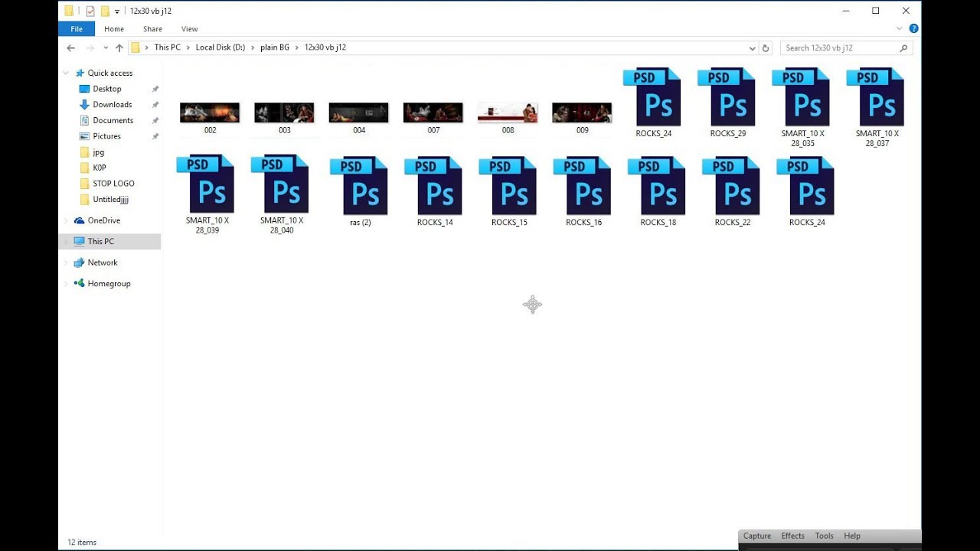Unpin Downloads from Quick access

tap(155, 104)
